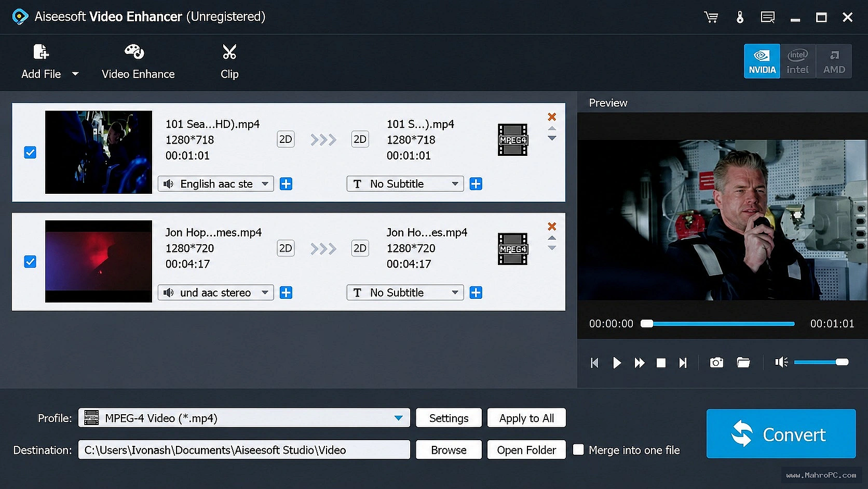Open the snapshot folder icon
The height and width of the screenshot is (489, 868).
(x=743, y=362)
